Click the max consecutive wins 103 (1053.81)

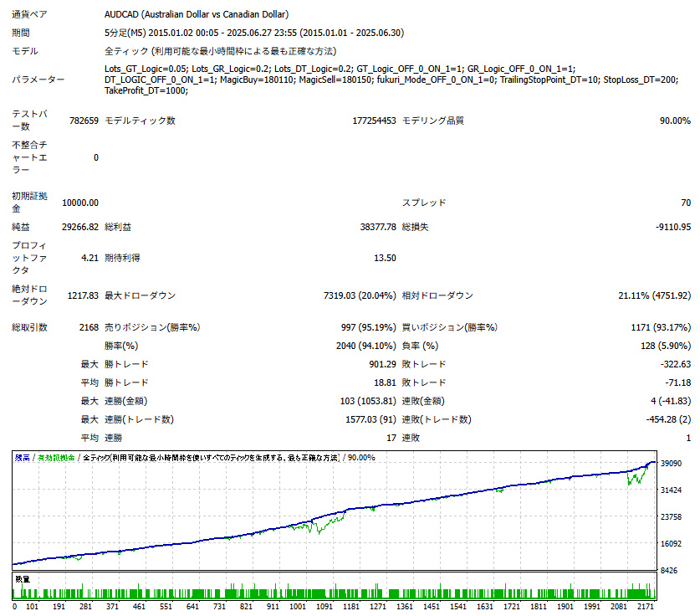pyautogui.click(x=368, y=401)
